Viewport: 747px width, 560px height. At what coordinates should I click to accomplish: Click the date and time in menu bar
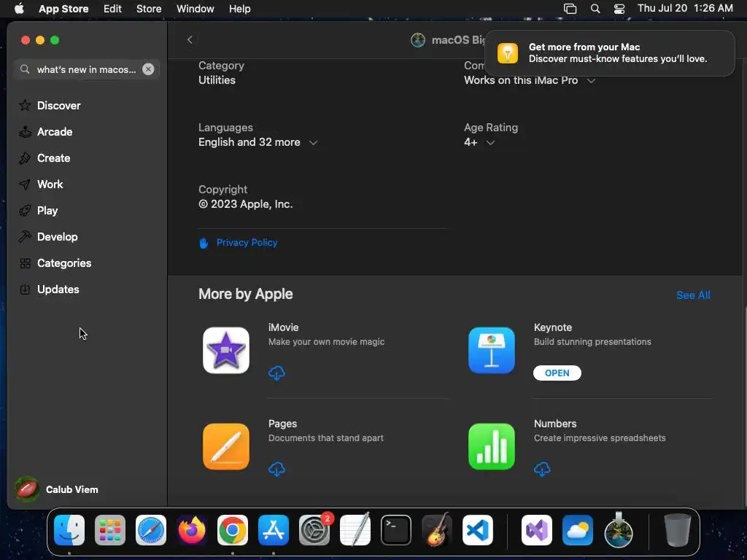pyautogui.click(x=685, y=8)
